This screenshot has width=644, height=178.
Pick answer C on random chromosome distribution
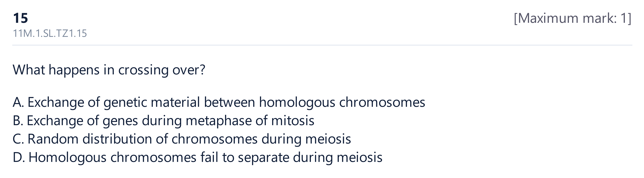[182, 139]
